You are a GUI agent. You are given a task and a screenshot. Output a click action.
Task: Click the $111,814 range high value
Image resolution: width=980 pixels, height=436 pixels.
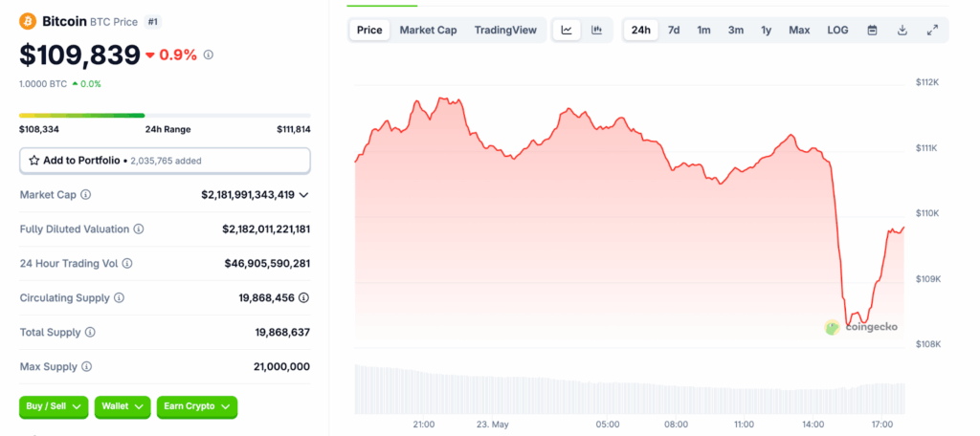[294, 129]
